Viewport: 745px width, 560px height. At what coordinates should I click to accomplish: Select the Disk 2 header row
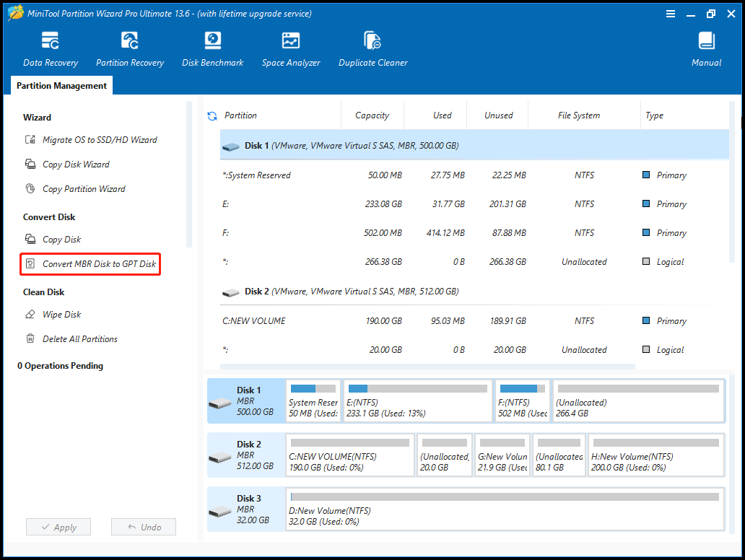point(474,291)
